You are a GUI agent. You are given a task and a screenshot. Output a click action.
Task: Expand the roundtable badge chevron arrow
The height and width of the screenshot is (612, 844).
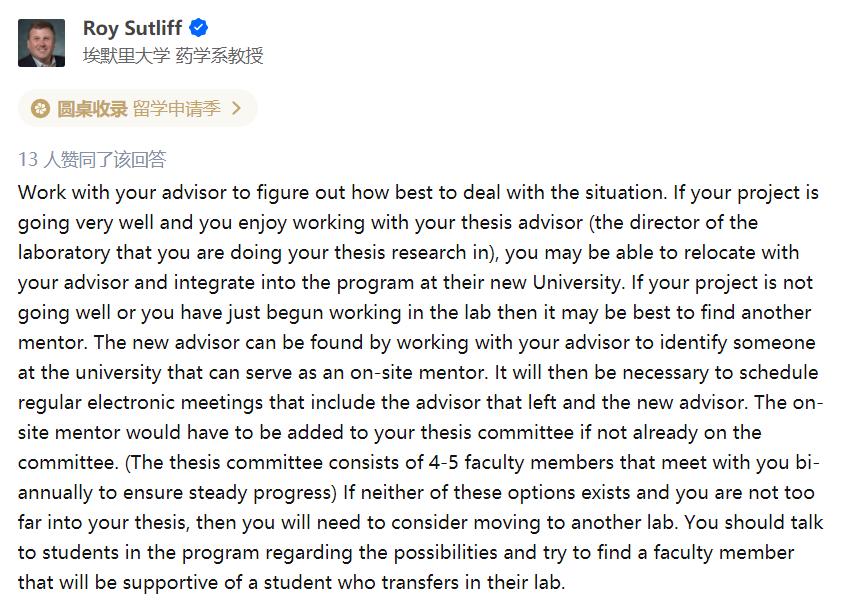tap(236, 109)
